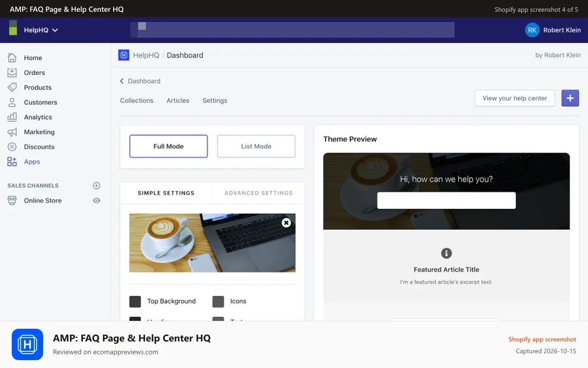Open the RK user avatar
The width and height of the screenshot is (588, 368).
(x=532, y=30)
